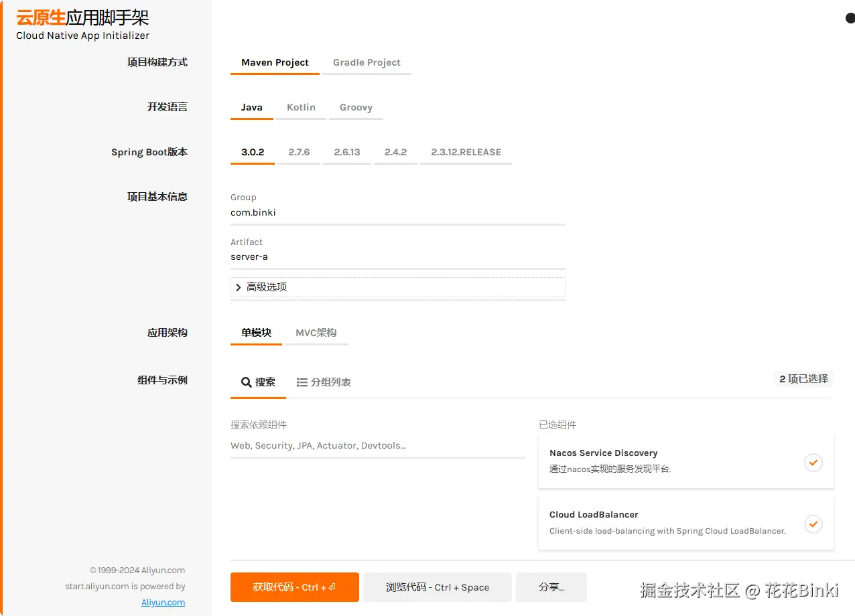The height and width of the screenshot is (616, 855).
Task: Click the 分享... share button
Action: [x=551, y=587]
